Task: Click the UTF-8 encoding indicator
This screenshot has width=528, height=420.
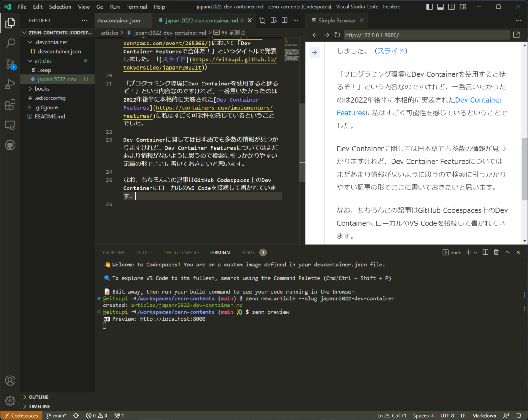Action: click(x=447, y=416)
